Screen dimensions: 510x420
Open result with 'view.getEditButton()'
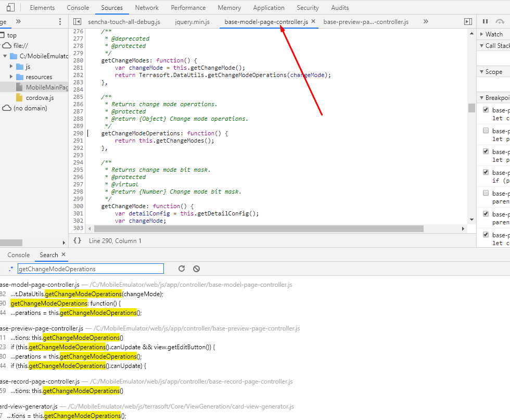(x=112, y=347)
